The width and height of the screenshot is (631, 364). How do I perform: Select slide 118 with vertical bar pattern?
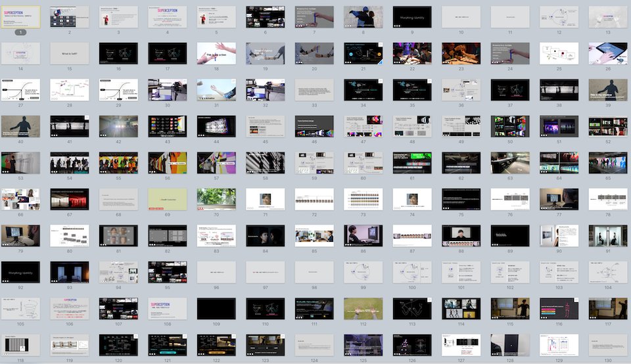[x=20, y=344]
